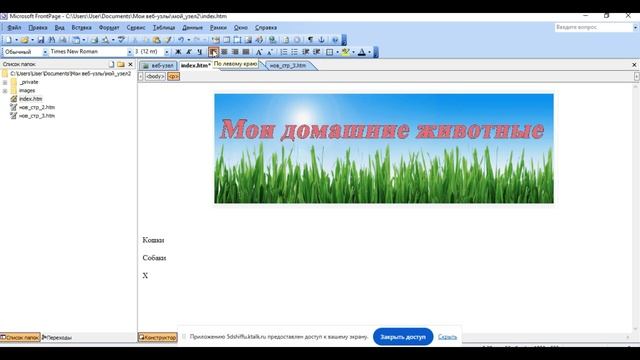Switch to the нов_стр_3.htm tab
This screenshot has height=360, width=640.
(x=288, y=65)
